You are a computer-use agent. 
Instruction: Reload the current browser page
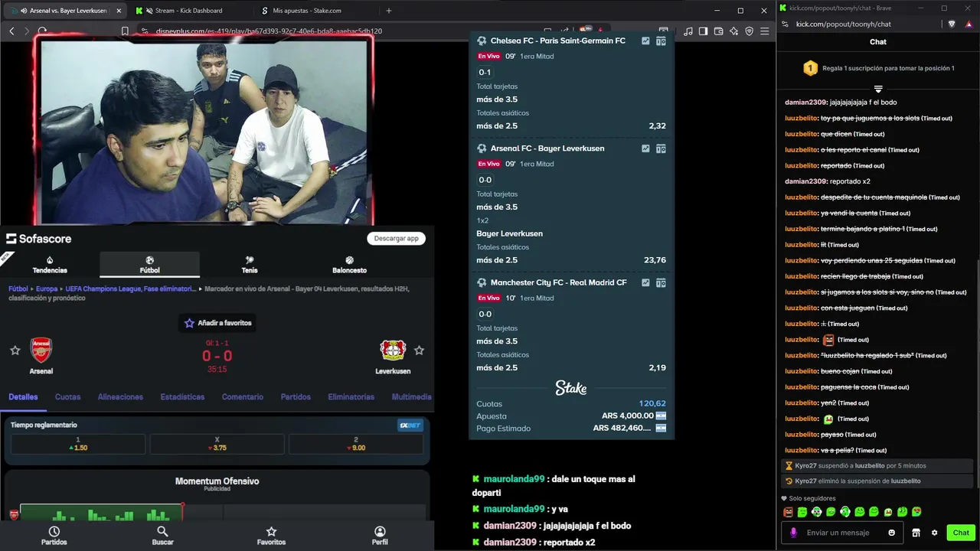click(42, 31)
